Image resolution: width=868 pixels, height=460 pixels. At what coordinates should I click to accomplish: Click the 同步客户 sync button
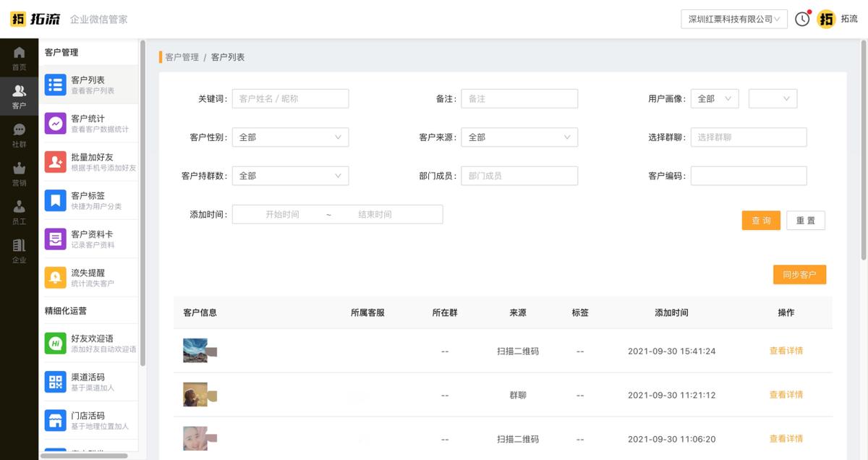tap(799, 275)
